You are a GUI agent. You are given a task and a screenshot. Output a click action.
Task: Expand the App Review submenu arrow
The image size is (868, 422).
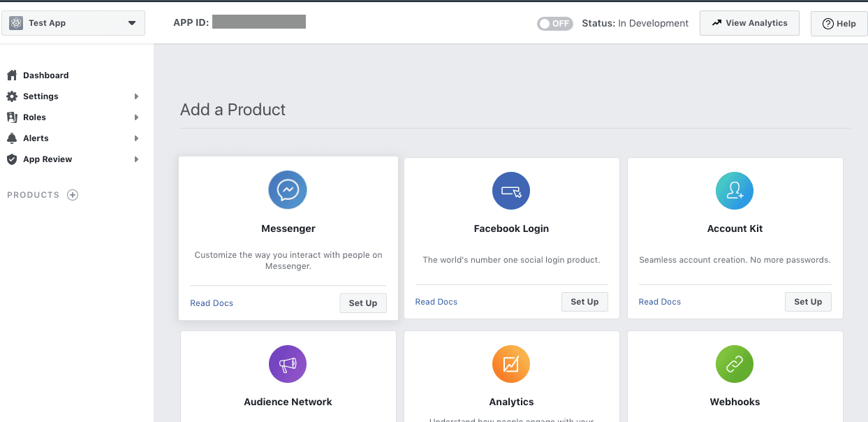(x=136, y=159)
